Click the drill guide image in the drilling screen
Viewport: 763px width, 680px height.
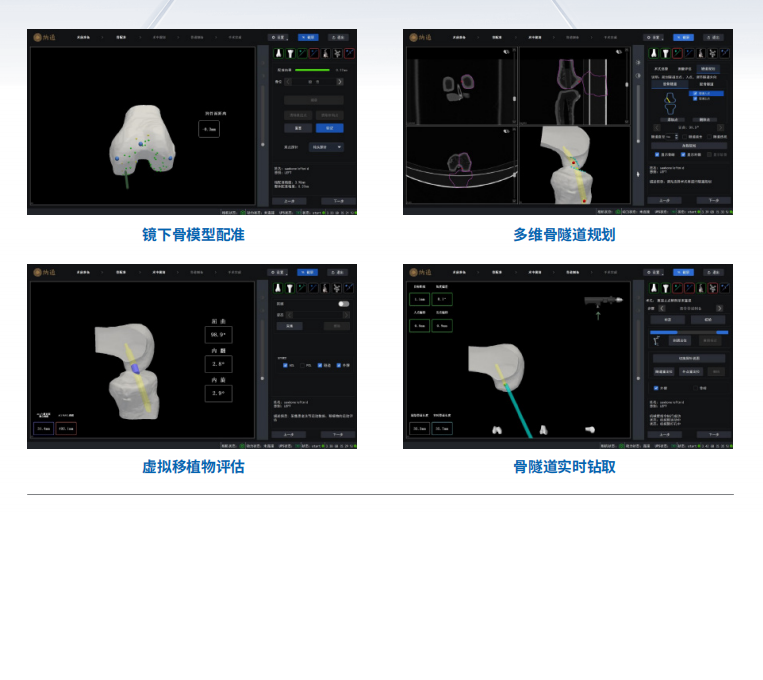pyautogui.click(x=601, y=299)
